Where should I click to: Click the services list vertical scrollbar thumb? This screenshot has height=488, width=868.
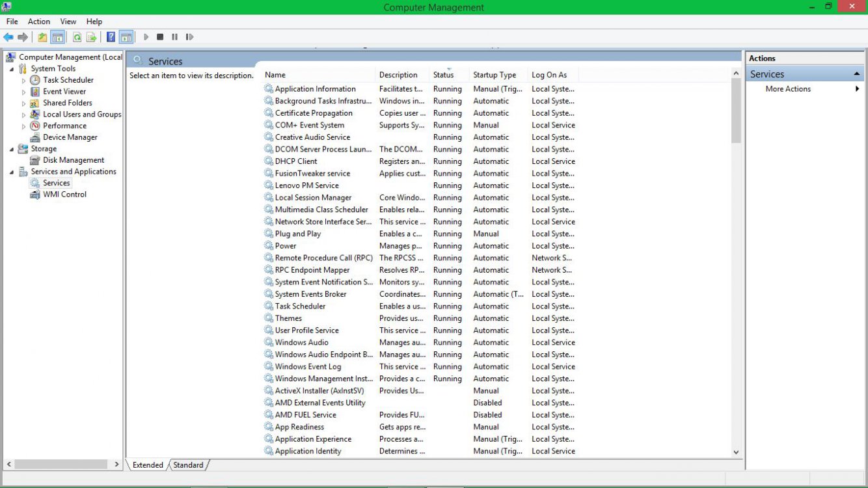(736, 111)
